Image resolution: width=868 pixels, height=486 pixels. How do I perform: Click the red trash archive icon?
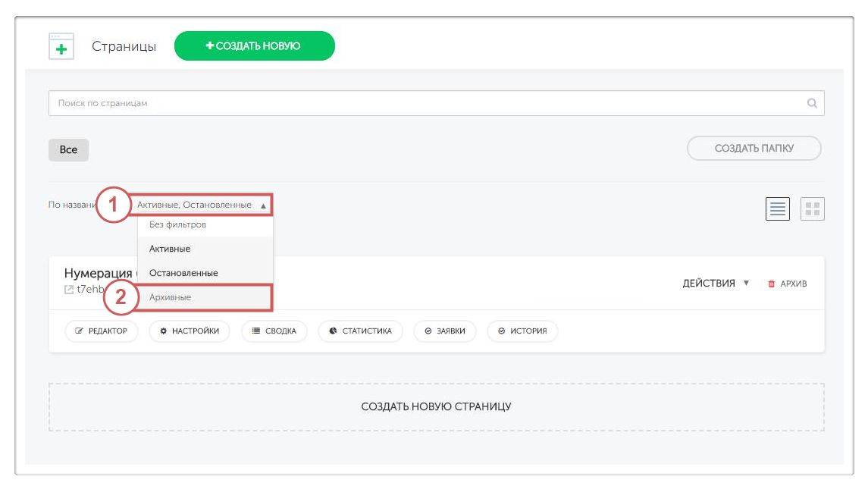point(772,284)
